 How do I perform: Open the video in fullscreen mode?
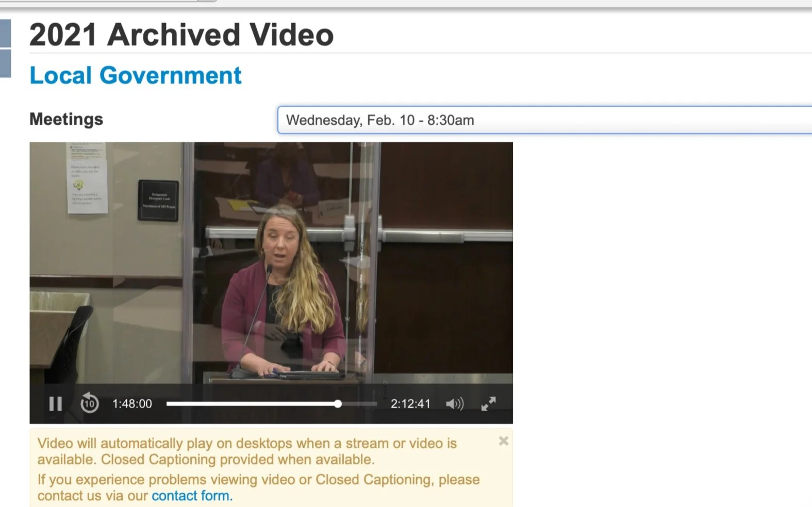click(488, 403)
